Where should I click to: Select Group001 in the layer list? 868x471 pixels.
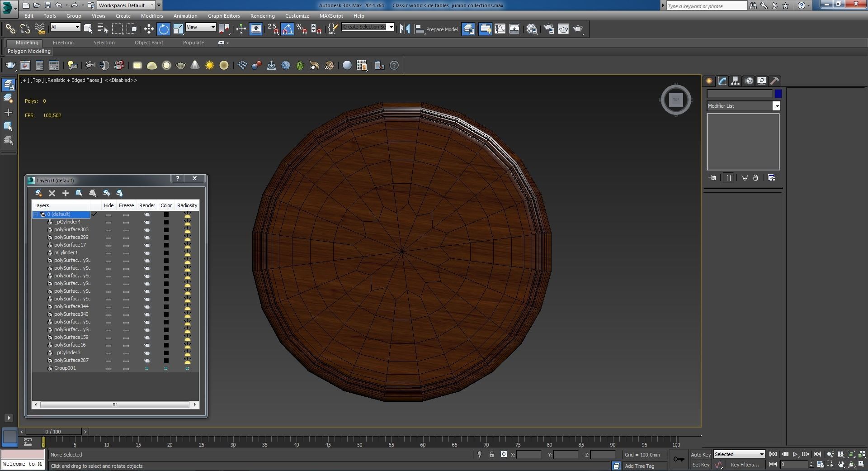pos(65,368)
